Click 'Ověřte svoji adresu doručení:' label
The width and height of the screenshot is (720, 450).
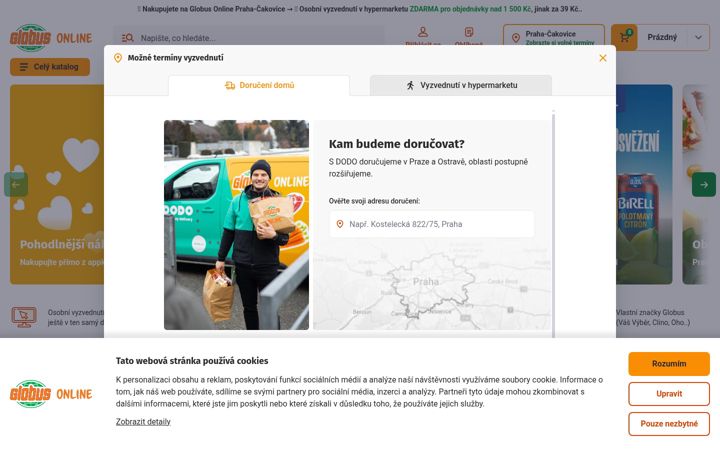click(x=374, y=201)
